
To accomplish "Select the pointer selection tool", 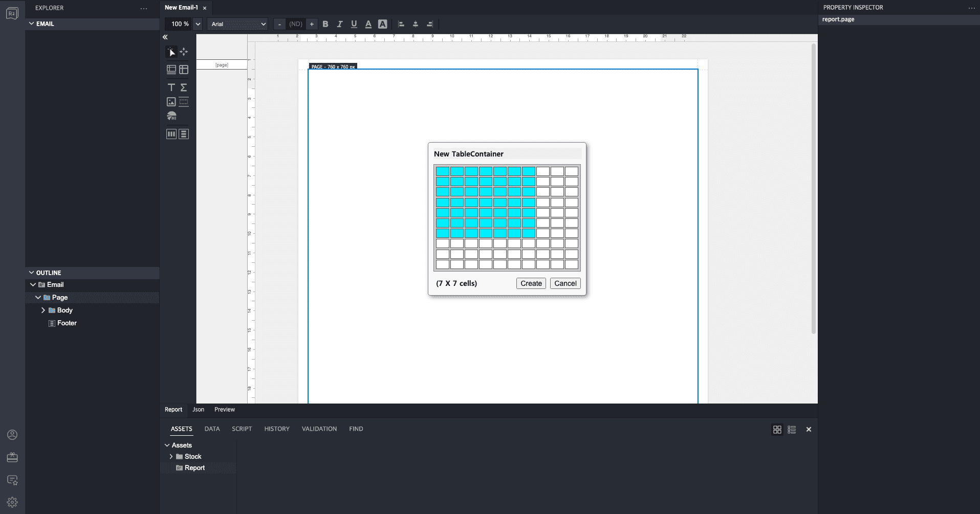I will click(x=171, y=52).
